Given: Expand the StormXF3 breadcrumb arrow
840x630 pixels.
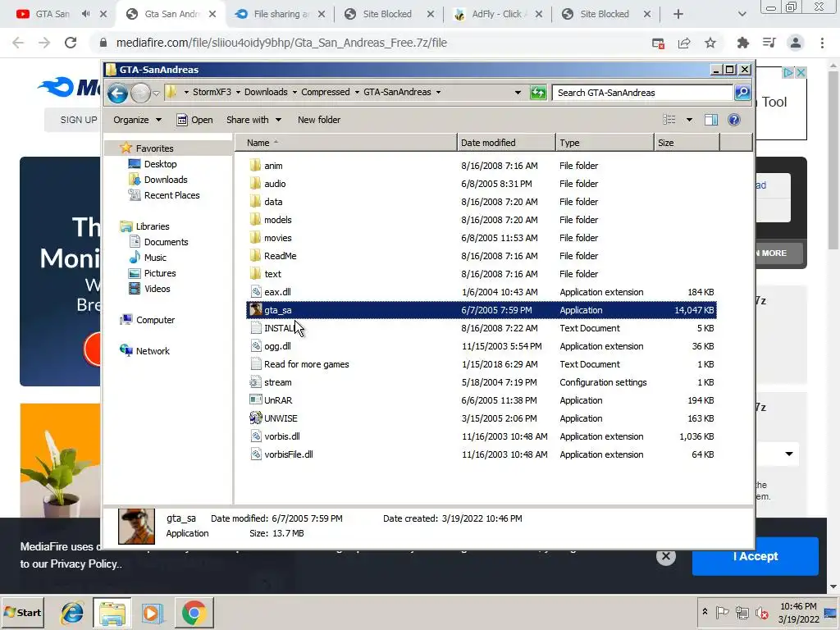Looking at the screenshot, I should click(238, 92).
